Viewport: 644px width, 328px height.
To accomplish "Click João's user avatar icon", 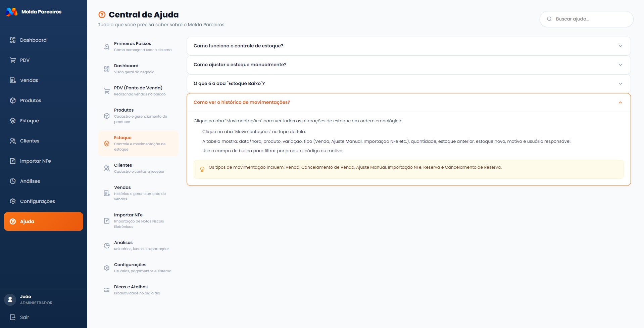I will [x=10, y=299].
